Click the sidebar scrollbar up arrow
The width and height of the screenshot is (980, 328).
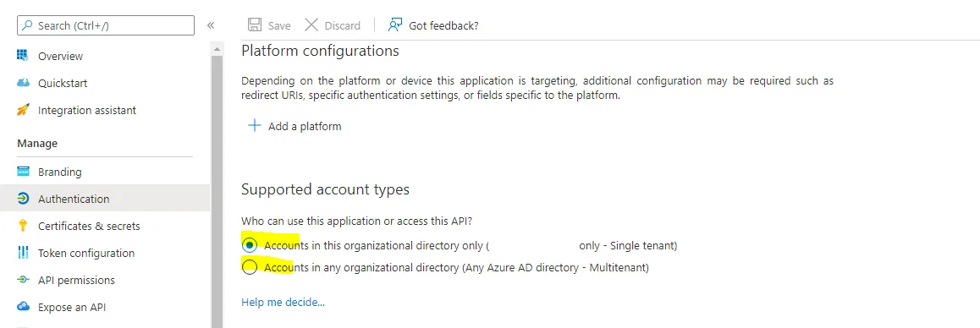point(217,49)
